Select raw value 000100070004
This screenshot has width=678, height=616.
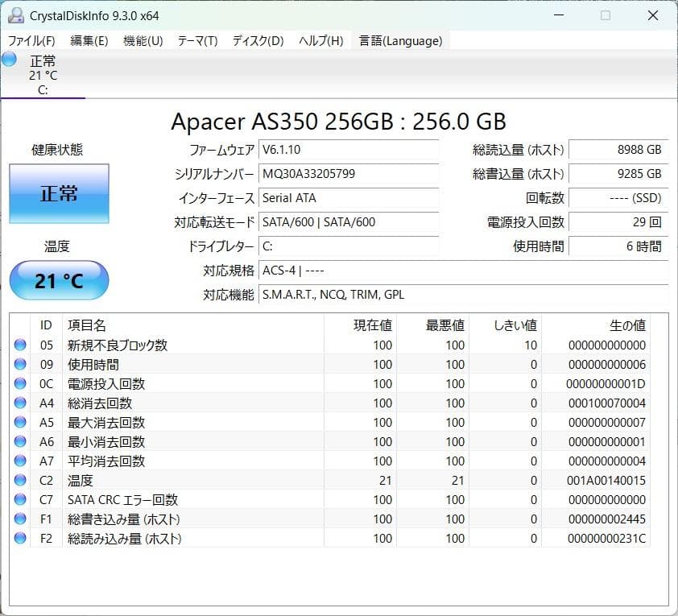click(606, 403)
